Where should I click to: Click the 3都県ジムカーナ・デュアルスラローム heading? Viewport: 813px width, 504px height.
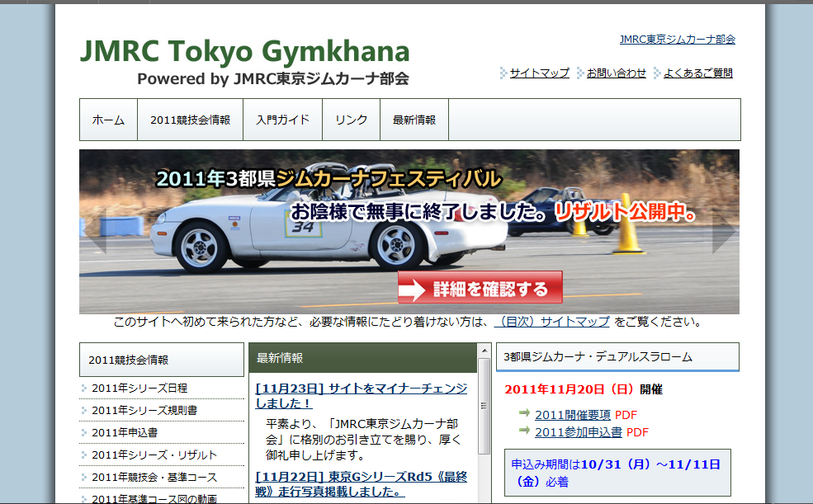[617, 357]
